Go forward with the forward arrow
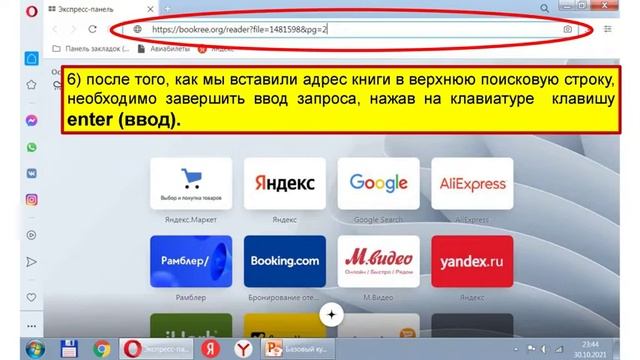The width and height of the screenshot is (640, 360). click(73, 29)
